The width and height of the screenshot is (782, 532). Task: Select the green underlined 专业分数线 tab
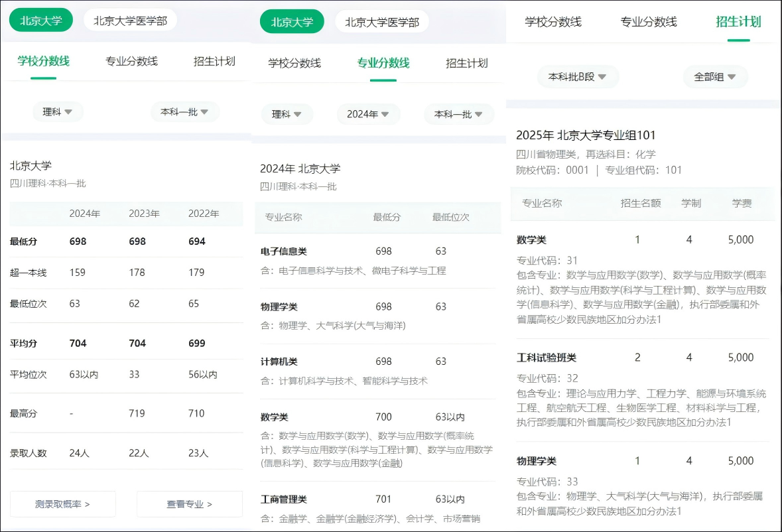[x=383, y=63]
